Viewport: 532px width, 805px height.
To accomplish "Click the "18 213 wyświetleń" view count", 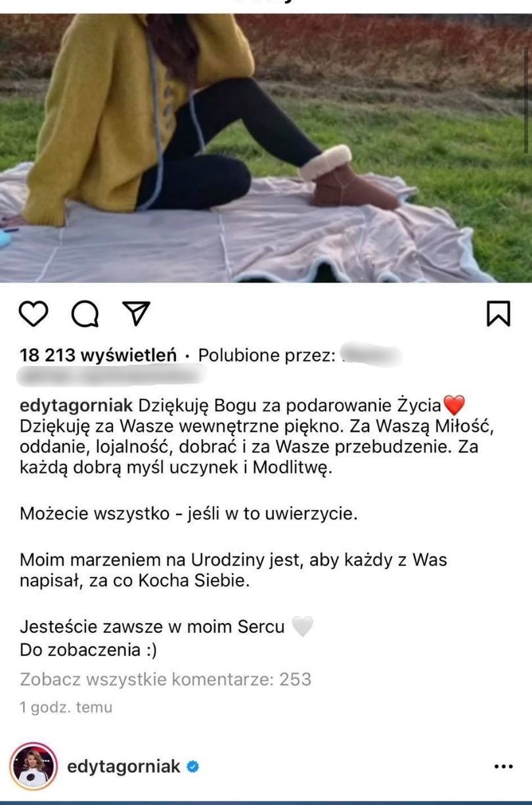I will (99, 356).
